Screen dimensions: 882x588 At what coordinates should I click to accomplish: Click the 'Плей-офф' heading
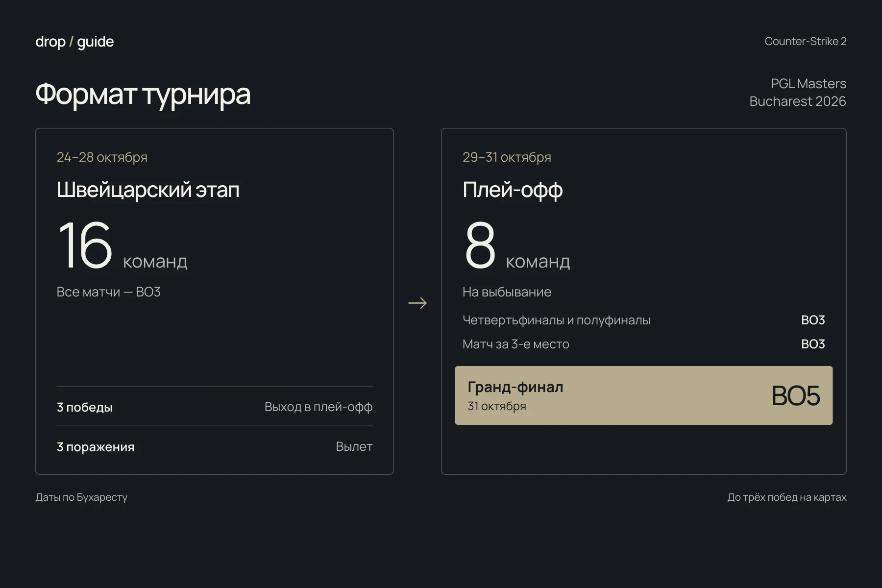point(512,190)
